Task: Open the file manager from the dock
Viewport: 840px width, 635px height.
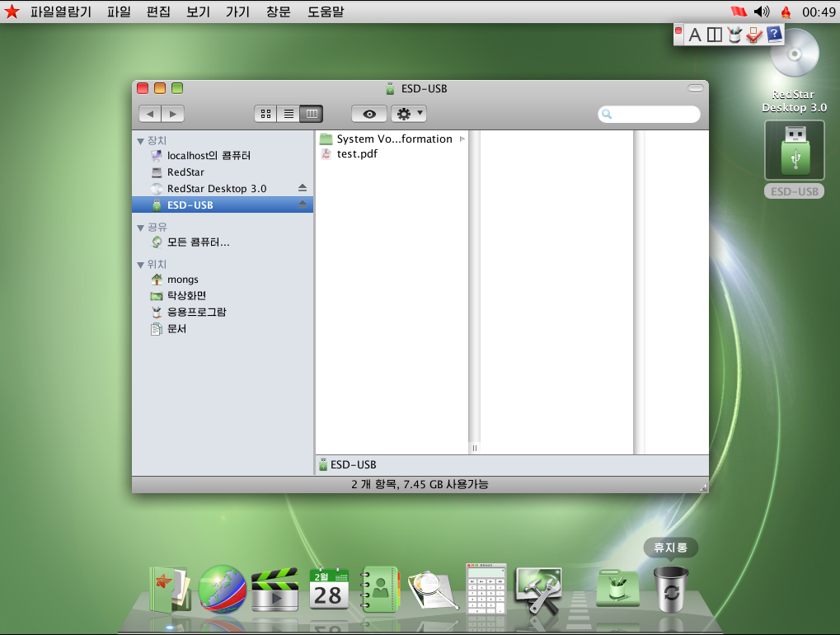Action: point(171,590)
